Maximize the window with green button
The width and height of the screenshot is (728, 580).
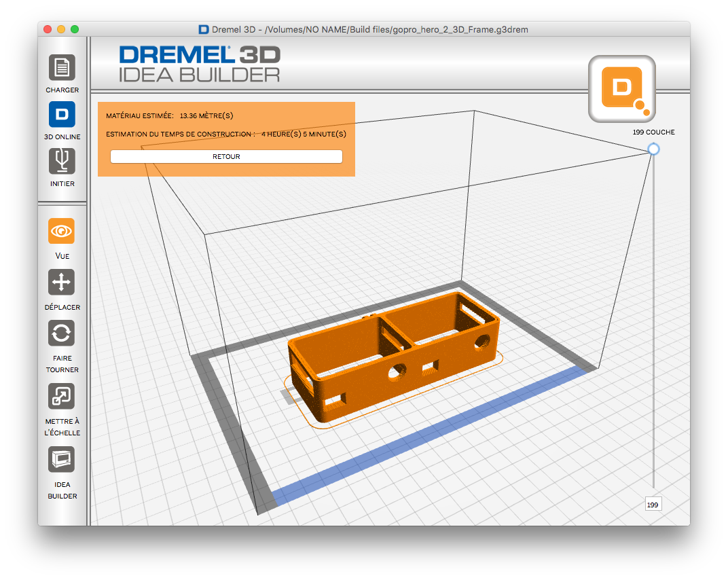pyautogui.click(x=75, y=29)
